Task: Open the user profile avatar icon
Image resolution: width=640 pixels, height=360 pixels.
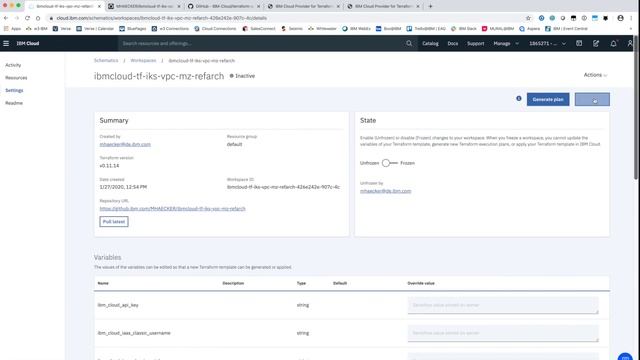Action: (x=630, y=43)
